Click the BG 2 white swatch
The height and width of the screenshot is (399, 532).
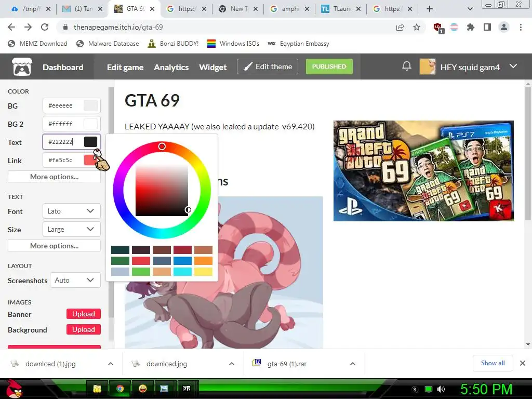90,124
